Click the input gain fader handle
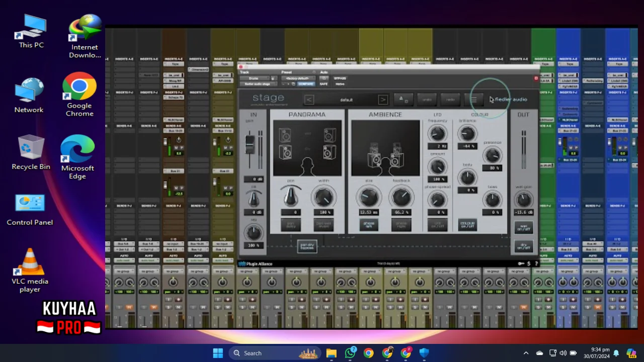 click(250, 145)
